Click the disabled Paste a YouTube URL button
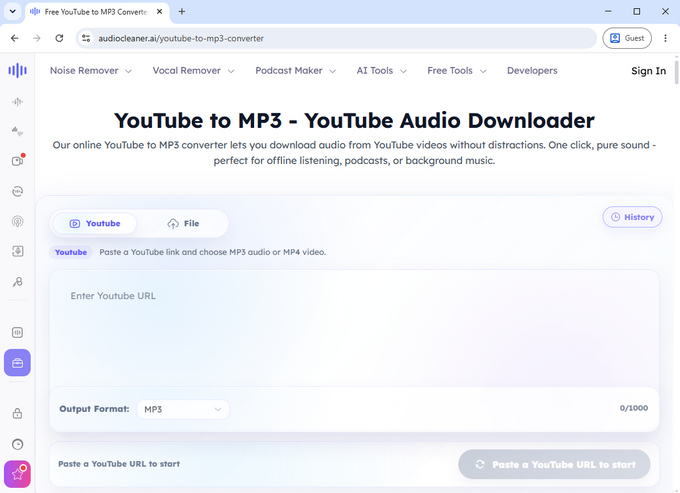Screen dimensions: 680x493 (x=554, y=464)
